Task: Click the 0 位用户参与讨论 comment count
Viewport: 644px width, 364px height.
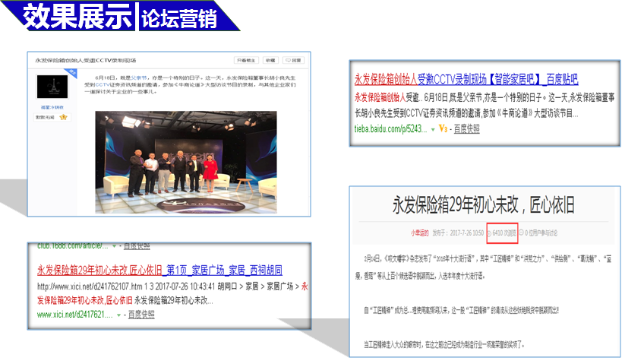Action: click(x=541, y=233)
